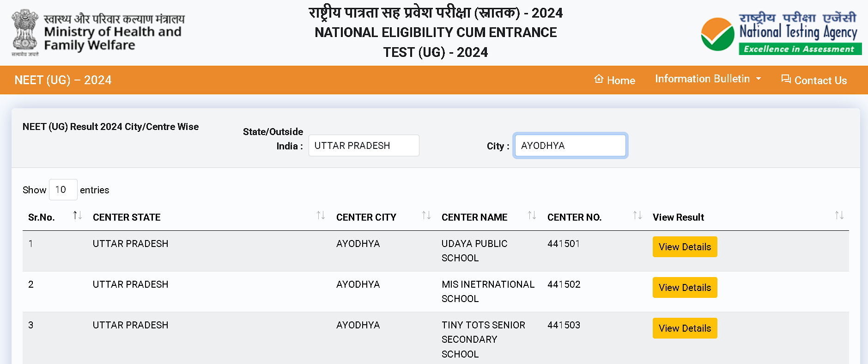Open the City dropdown showing AYODHYA
Screen dimensions: 868x364
tap(570, 146)
